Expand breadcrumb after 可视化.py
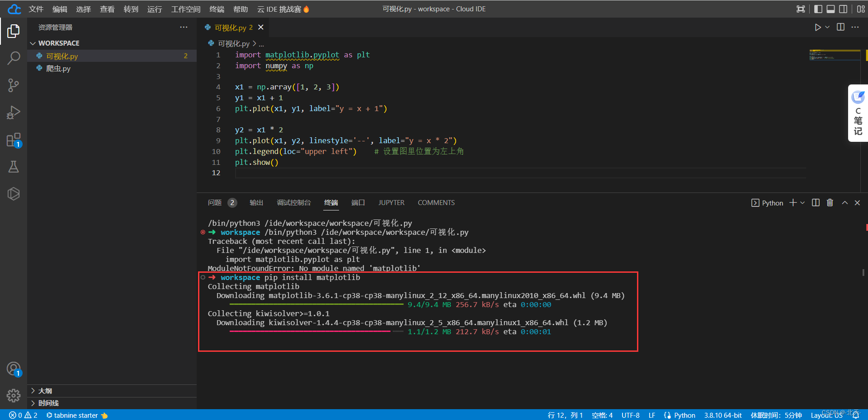 pyautogui.click(x=261, y=44)
